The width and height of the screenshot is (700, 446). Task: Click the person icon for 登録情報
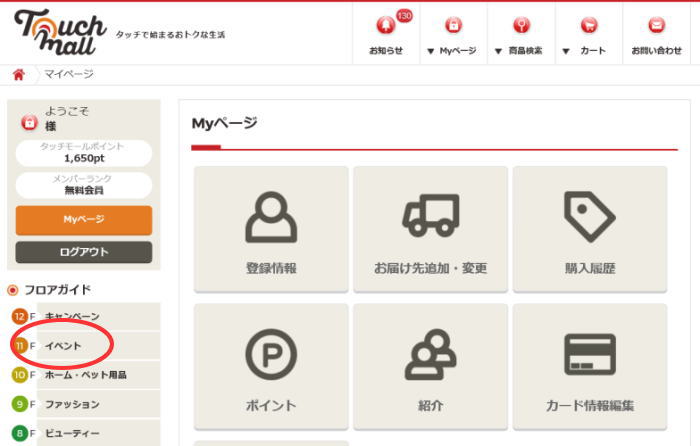(271, 217)
